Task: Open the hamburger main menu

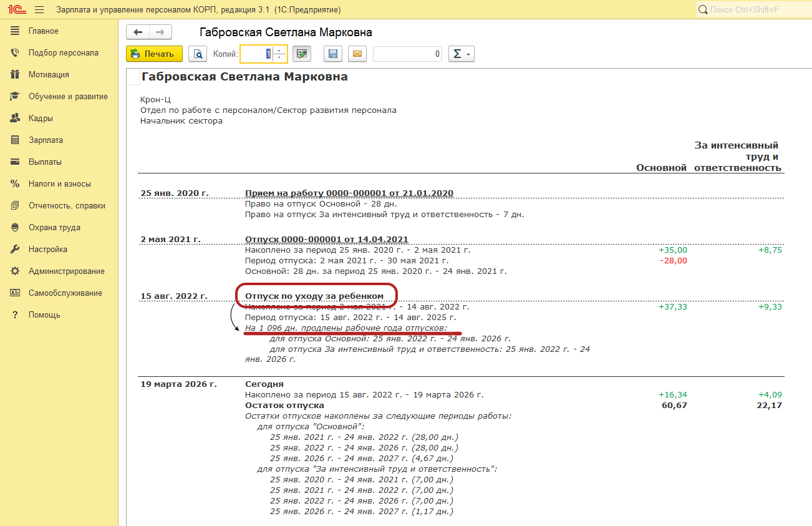Action: [39, 10]
